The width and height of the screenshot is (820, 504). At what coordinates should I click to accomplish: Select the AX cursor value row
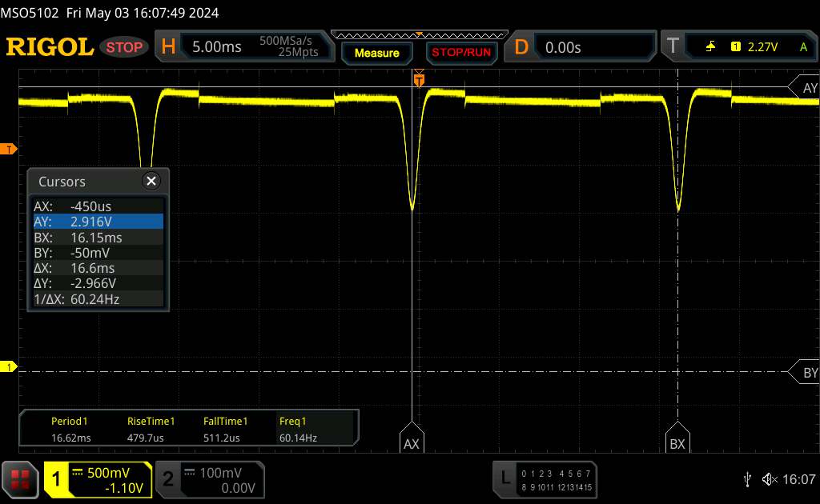pyautogui.click(x=98, y=206)
